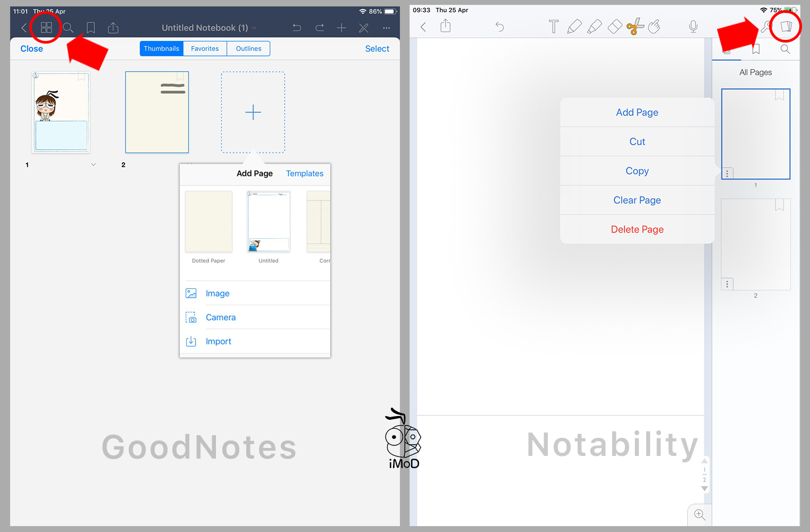Toggle bookmark on Notability page 1 thumbnail
The height and width of the screenshot is (532, 810).
click(779, 96)
